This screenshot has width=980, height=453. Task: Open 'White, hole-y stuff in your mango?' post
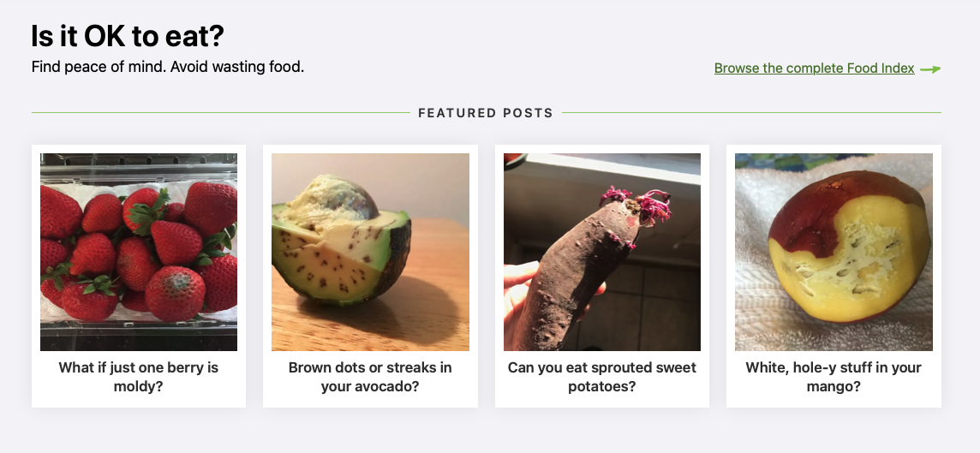tap(834, 377)
